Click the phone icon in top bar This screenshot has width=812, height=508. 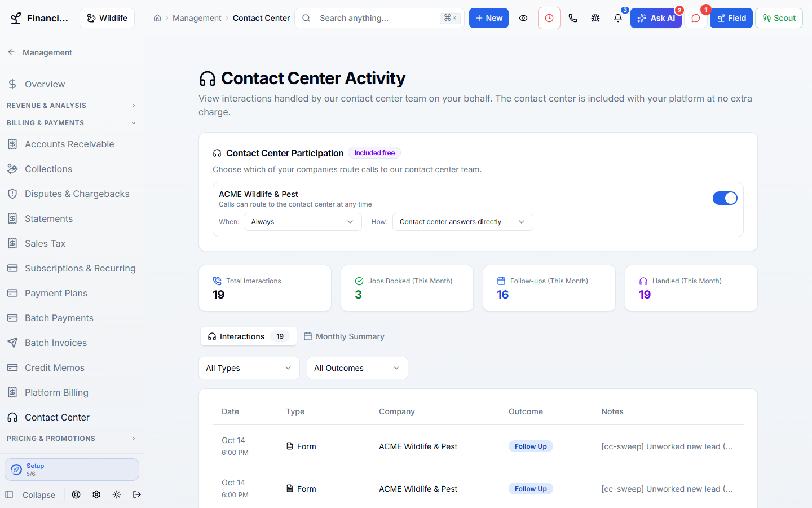[x=573, y=18]
